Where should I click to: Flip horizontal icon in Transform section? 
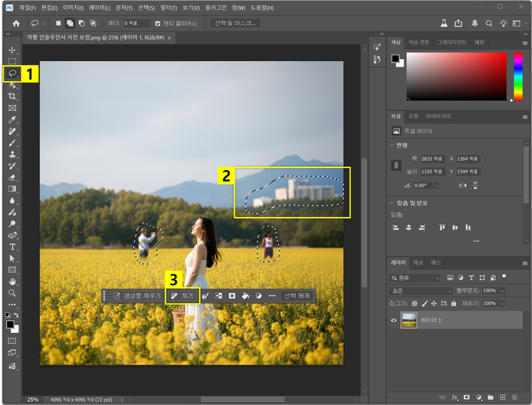462,185
